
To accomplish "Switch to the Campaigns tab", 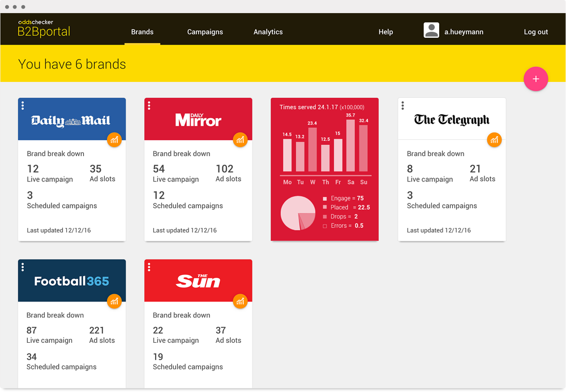I will pyautogui.click(x=205, y=32).
